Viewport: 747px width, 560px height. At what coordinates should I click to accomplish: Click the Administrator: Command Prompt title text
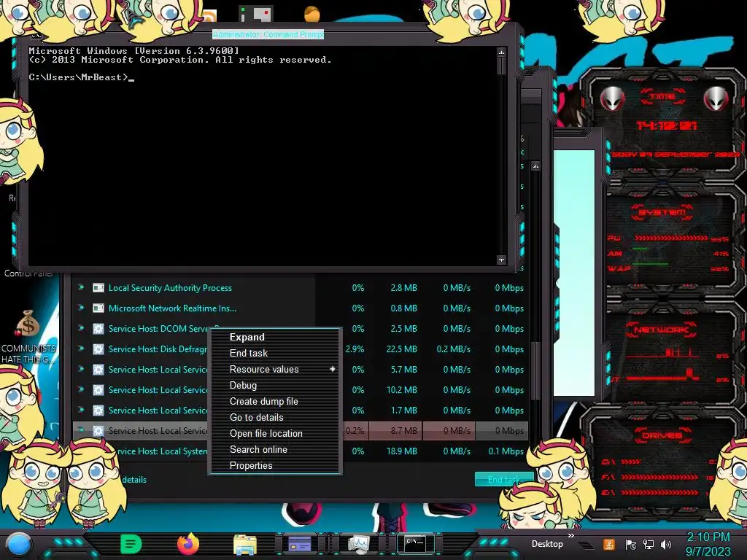point(268,34)
